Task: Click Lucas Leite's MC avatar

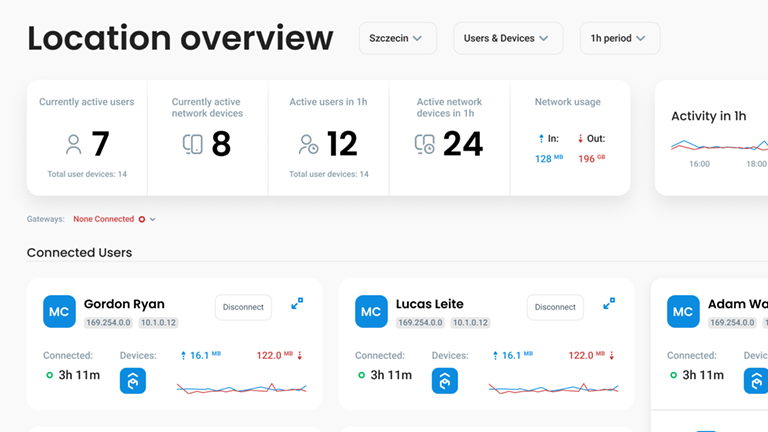Action: (x=371, y=311)
